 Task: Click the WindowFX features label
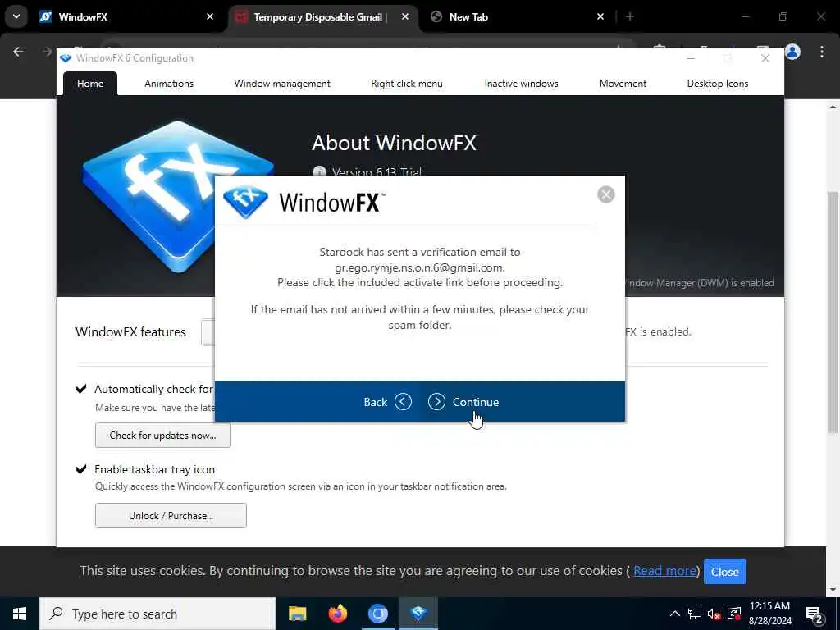[x=130, y=332]
